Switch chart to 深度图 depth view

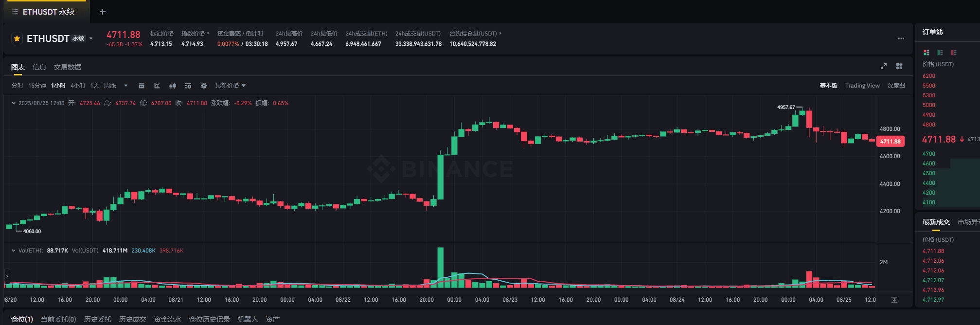(x=896, y=86)
